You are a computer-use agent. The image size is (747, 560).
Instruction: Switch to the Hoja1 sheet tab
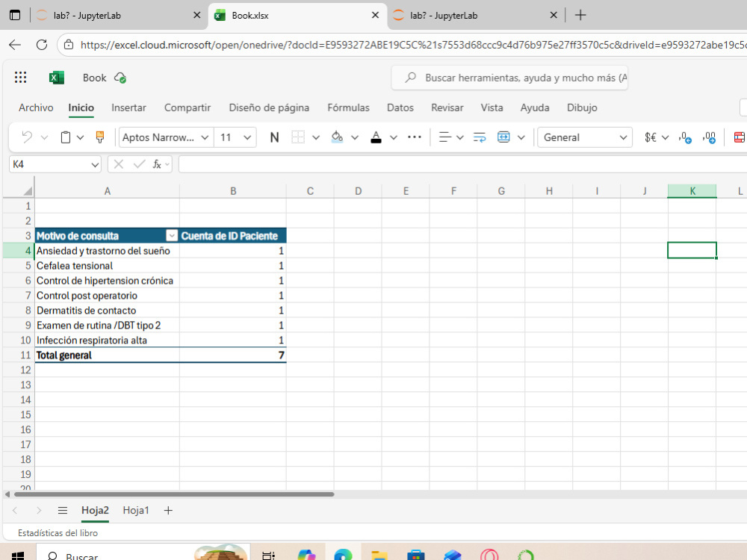[136, 511]
